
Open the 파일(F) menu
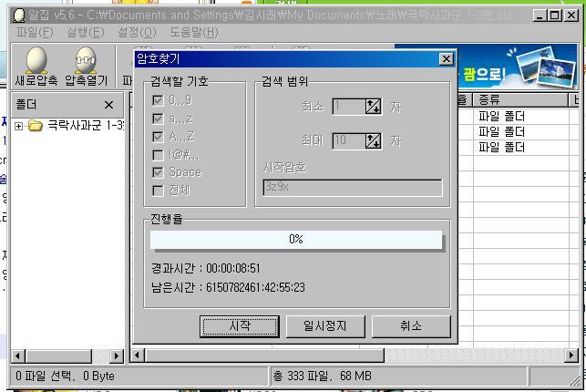pyautogui.click(x=35, y=33)
